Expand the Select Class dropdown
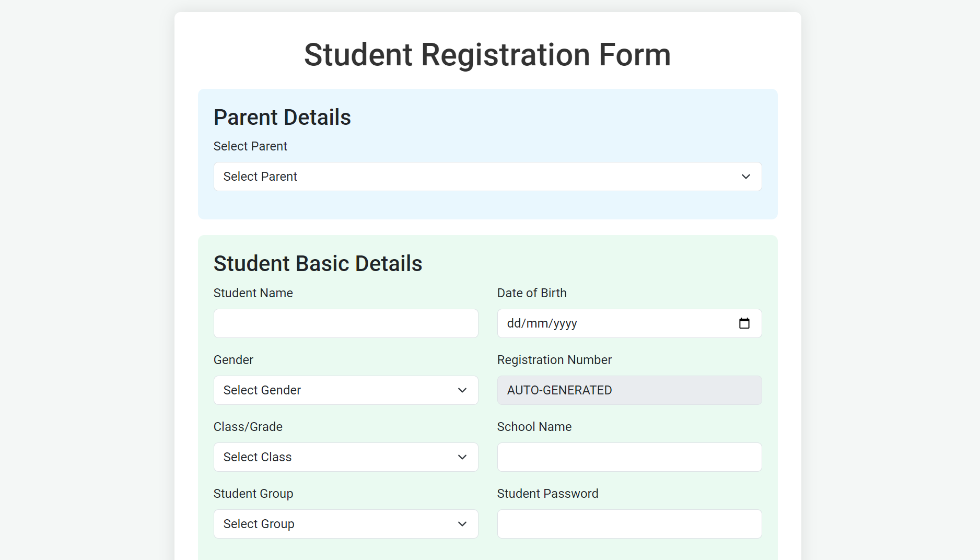 click(346, 457)
